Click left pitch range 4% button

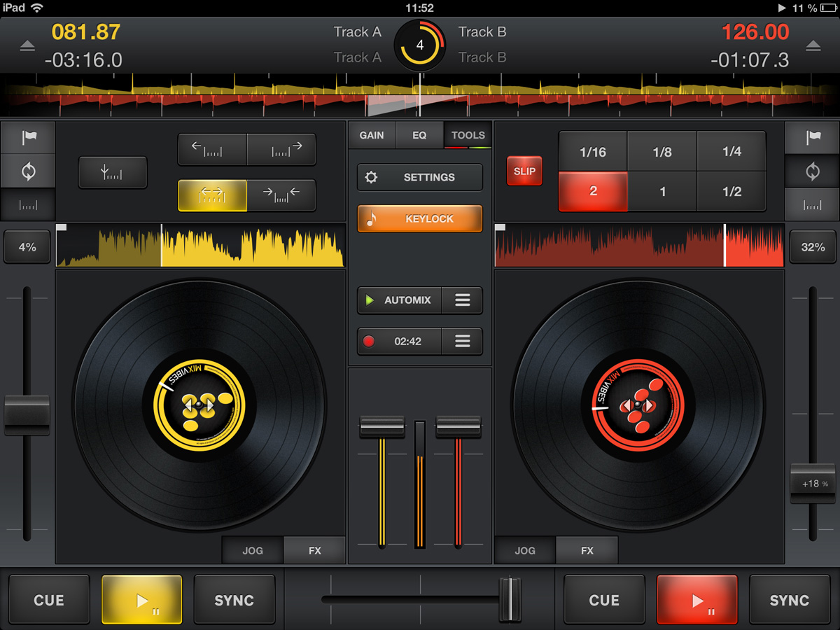(x=27, y=247)
